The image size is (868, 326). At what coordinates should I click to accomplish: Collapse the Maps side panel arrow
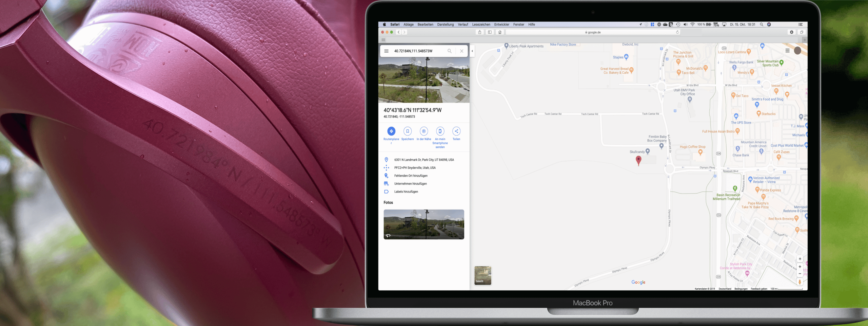coord(472,51)
